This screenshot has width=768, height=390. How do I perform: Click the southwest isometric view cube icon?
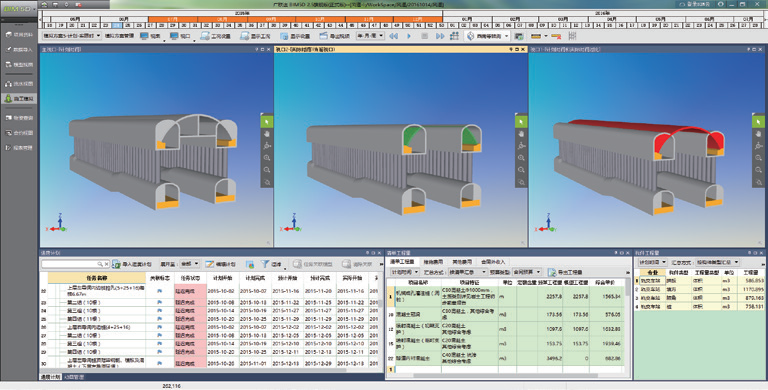(470, 36)
